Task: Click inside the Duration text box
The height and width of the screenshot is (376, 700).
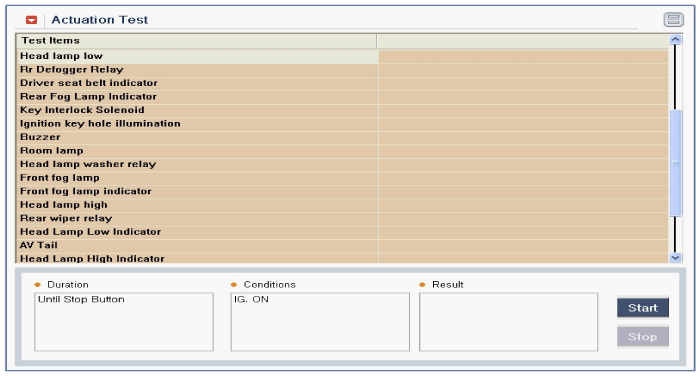Action: click(x=124, y=322)
